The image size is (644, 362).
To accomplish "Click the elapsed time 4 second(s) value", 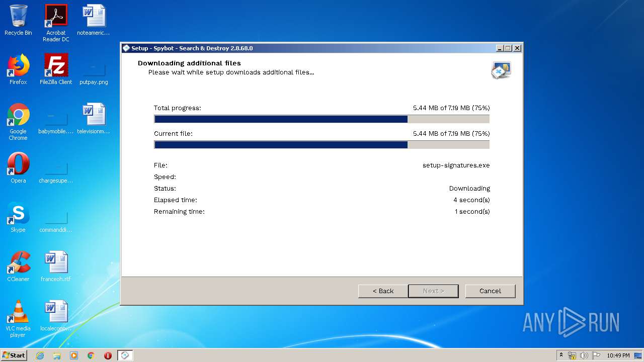I will (x=471, y=200).
